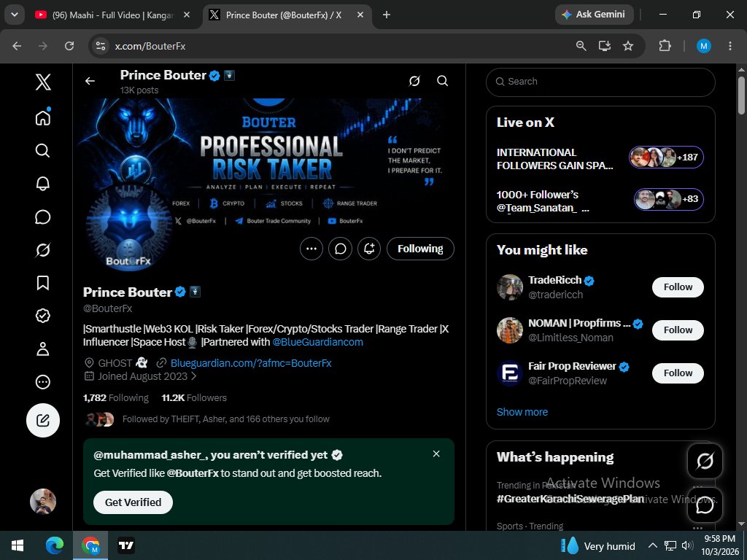Expand the Joined August 2023 chevron

194,376
